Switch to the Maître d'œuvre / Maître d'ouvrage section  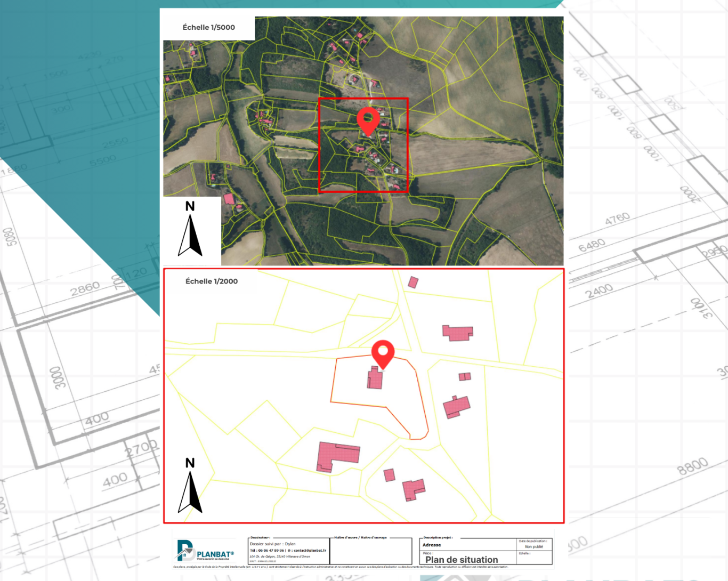coord(360,538)
